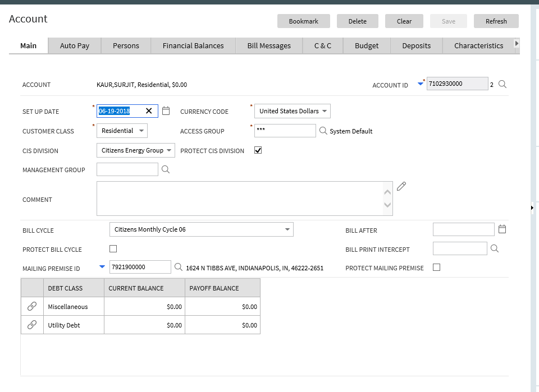Open the Bill After calendar icon
Viewport: 539px width, 392px height.
[x=503, y=229]
